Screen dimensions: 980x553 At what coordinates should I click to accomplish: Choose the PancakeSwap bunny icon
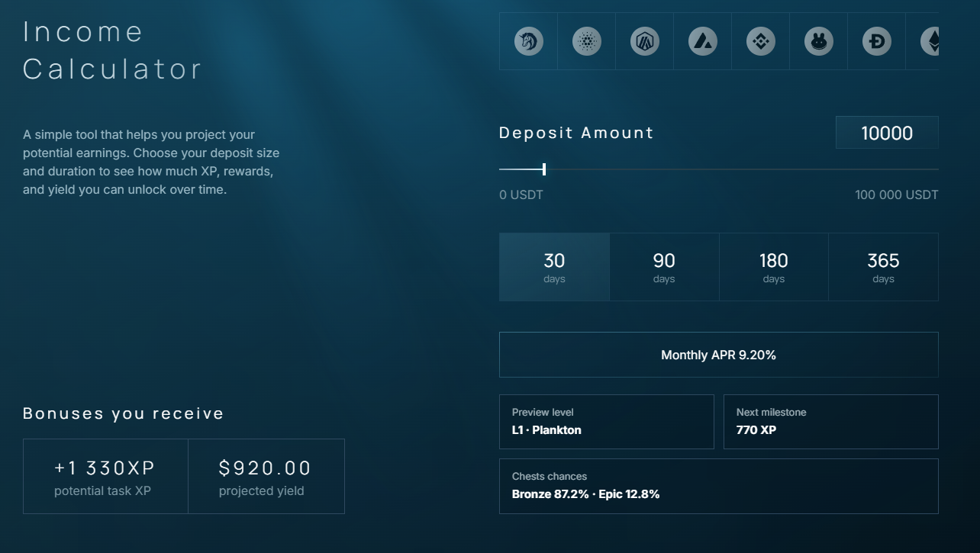(819, 41)
